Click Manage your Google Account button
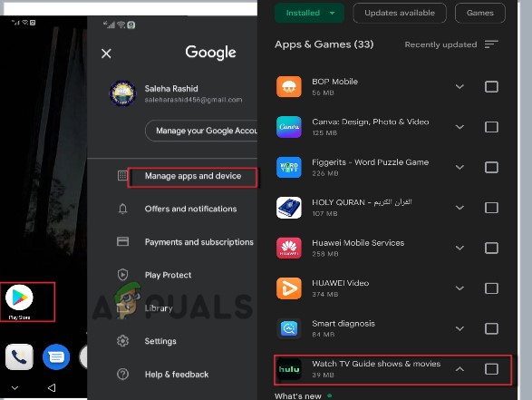 (201, 131)
